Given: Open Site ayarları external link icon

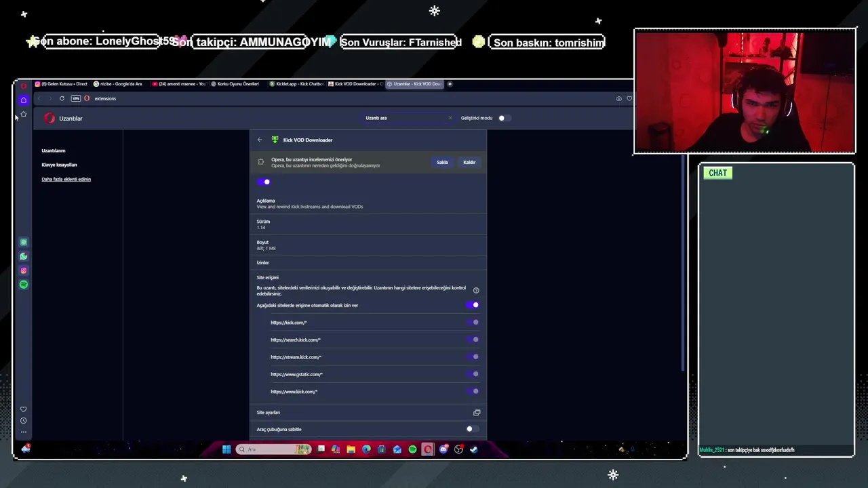Looking at the screenshot, I should click(x=477, y=412).
